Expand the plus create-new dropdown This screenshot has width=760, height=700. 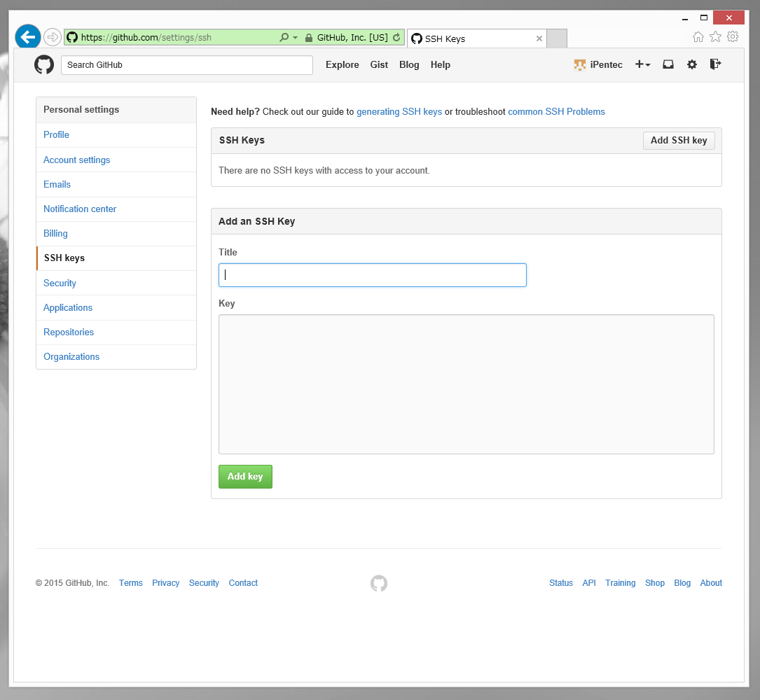[643, 64]
